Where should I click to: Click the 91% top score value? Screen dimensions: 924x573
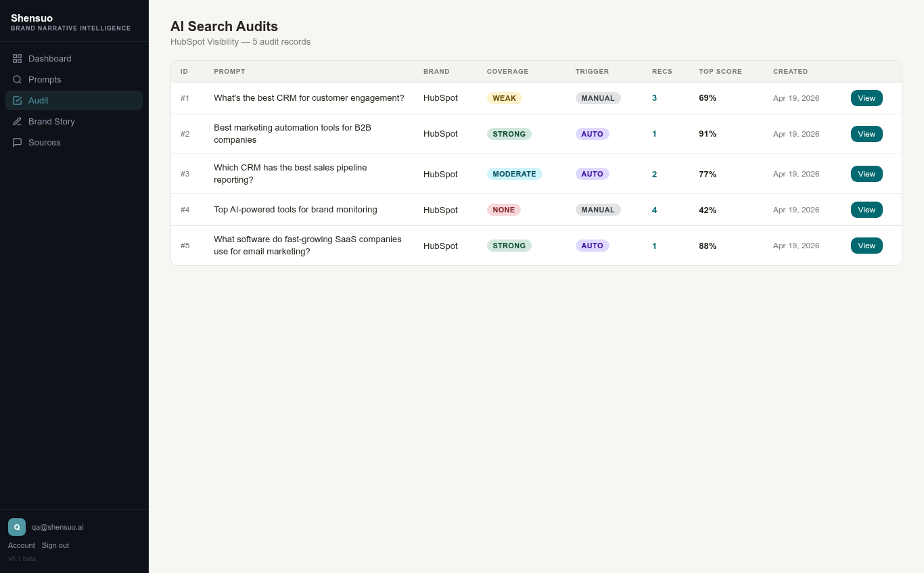coord(708,133)
